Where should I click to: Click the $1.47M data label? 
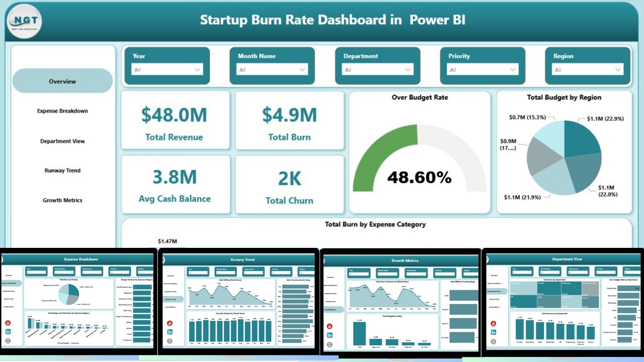[168, 241]
